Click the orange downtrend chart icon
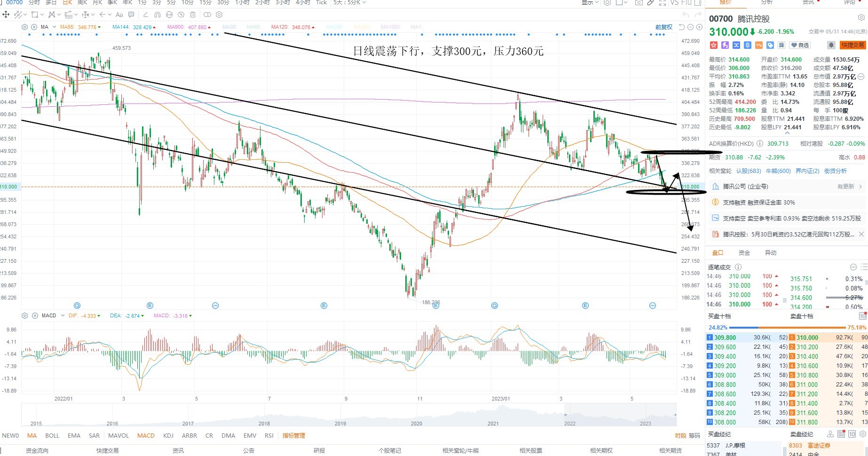Screen dimensions: 868x456 coord(758,45)
